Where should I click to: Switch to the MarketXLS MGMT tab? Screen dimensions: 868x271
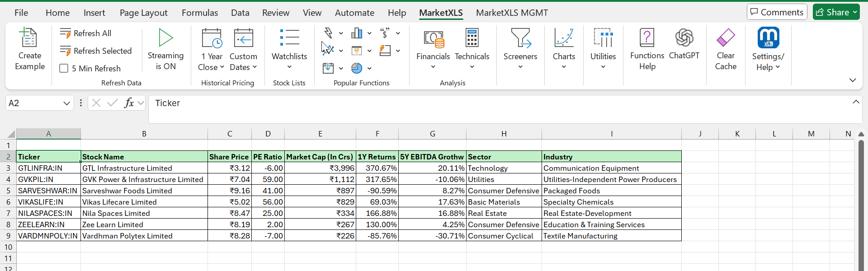click(512, 13)
